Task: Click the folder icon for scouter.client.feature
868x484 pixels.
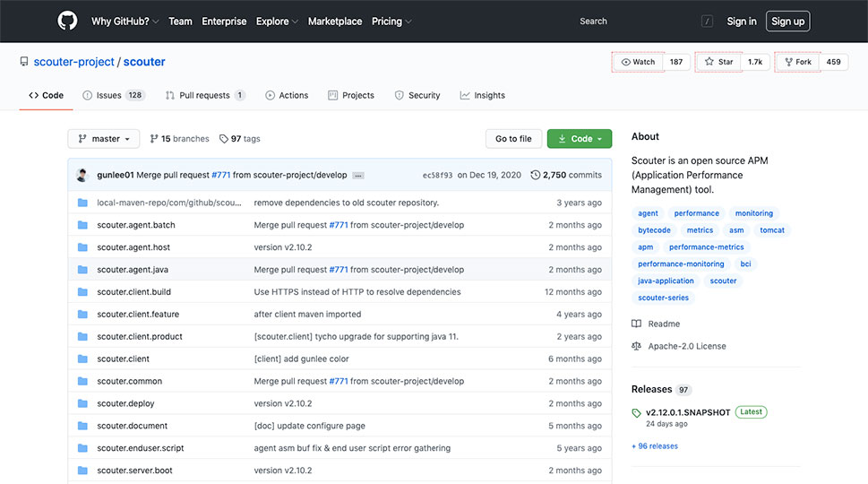Action: pos(82,314)
